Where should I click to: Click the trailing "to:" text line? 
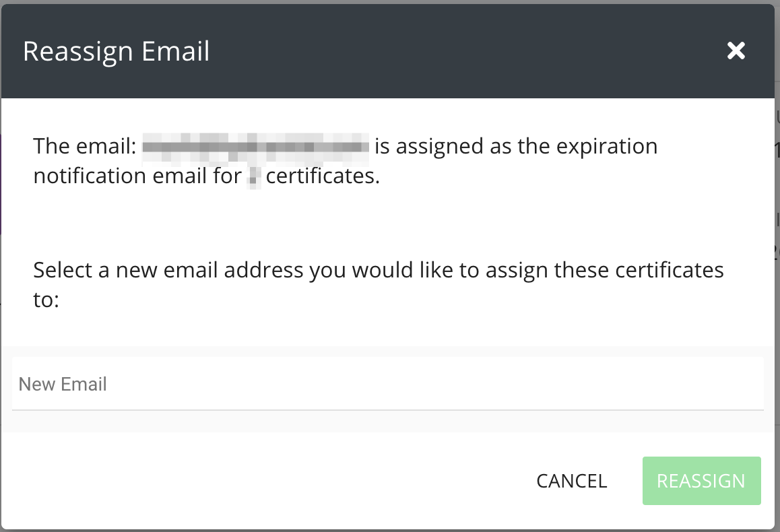pyautogui.click(x=46, y=300)
